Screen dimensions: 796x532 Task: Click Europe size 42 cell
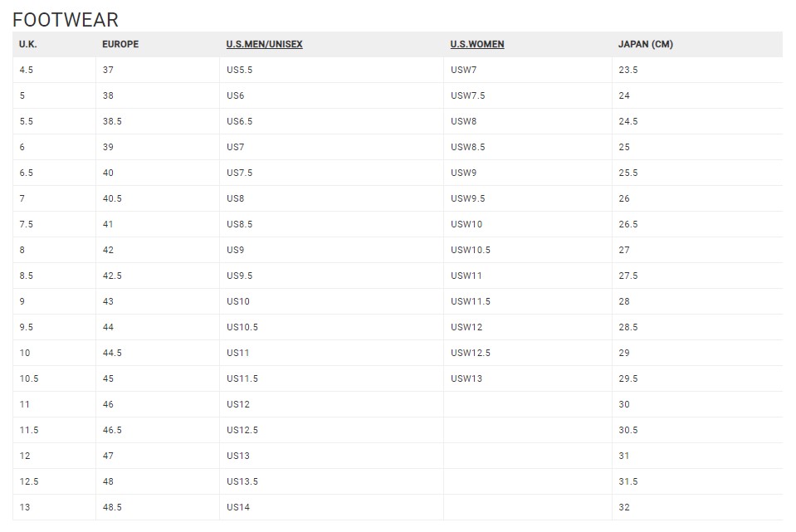108,251
